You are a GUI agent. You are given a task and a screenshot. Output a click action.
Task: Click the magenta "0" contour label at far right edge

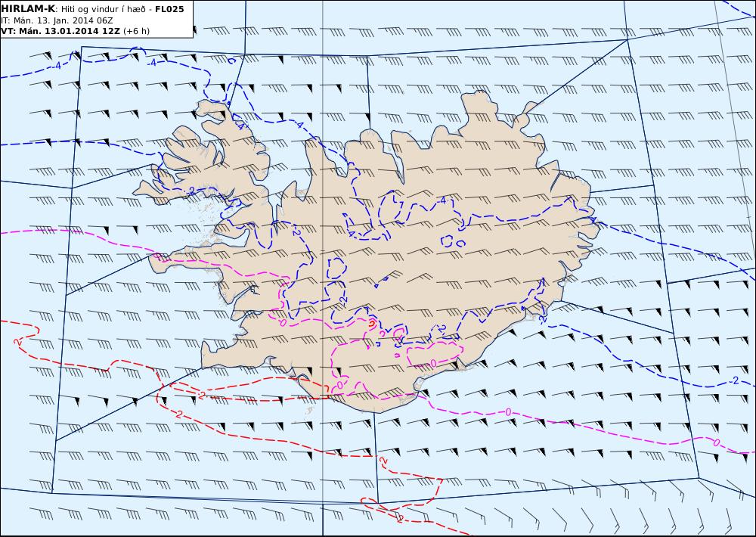coord(716,442)
